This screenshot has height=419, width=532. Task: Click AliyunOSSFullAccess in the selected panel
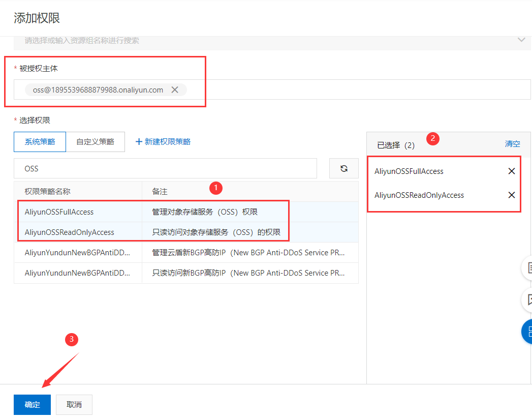pos(409,171)
